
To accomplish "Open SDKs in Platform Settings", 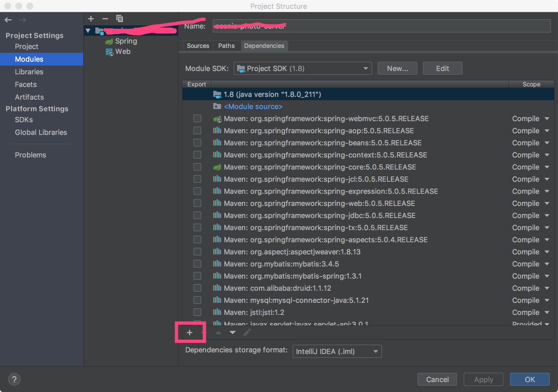I will tap(24, 120).
